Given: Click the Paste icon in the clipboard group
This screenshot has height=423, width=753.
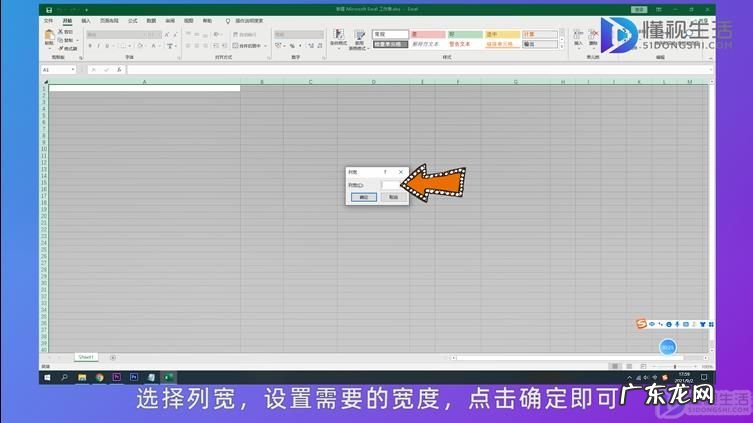Looking at the screenshot, I should click(49, 35).
